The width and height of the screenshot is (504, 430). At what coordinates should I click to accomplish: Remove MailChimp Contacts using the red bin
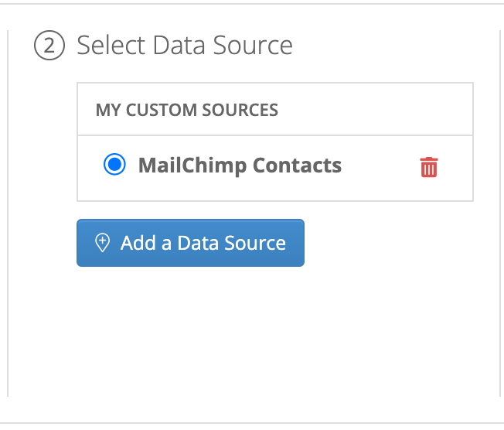click(429, 167)
